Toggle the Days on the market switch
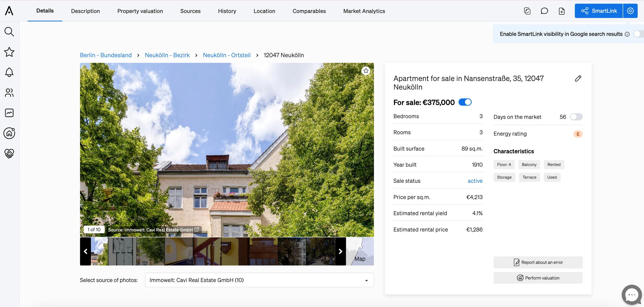 [x=576, y=117]
